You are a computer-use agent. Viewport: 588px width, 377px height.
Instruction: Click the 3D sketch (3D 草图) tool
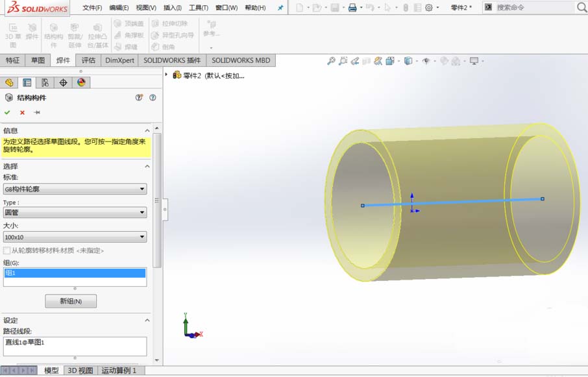click(13, 36)
